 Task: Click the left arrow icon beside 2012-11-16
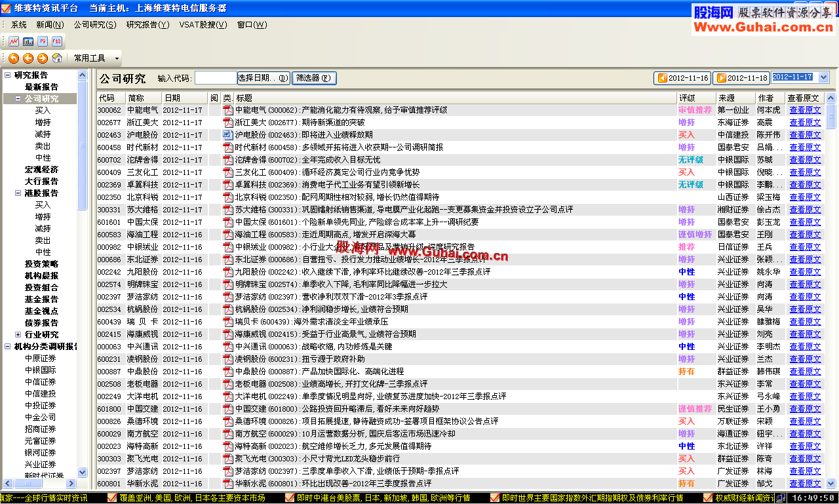pyautogui.click(x=663, y=78)
